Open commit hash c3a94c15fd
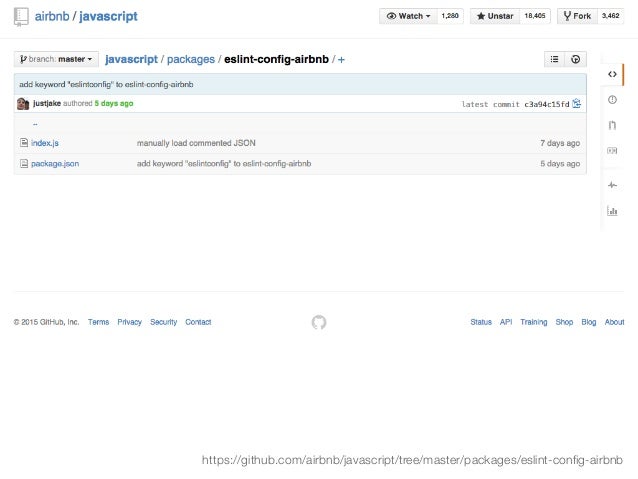The width and height of the screenshot is (638, 479). coord(546,104)
